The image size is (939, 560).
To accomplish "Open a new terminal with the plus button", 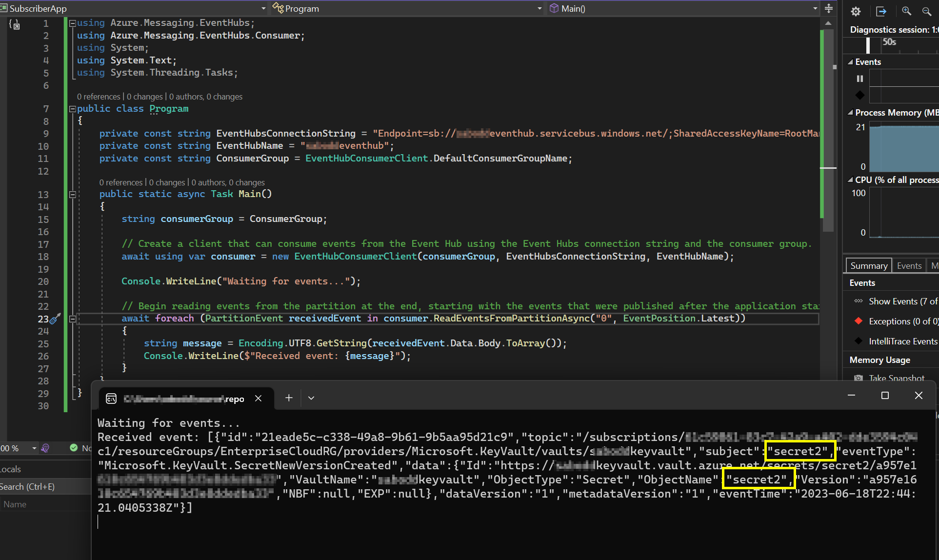I will pyautogui.click(x=289, y=398).
